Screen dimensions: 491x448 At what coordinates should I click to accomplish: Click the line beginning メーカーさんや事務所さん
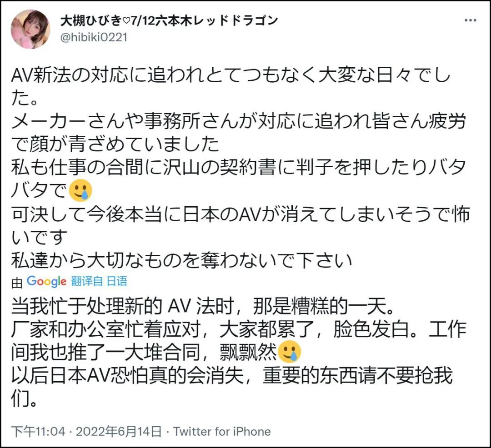click(x=238, y=121)
